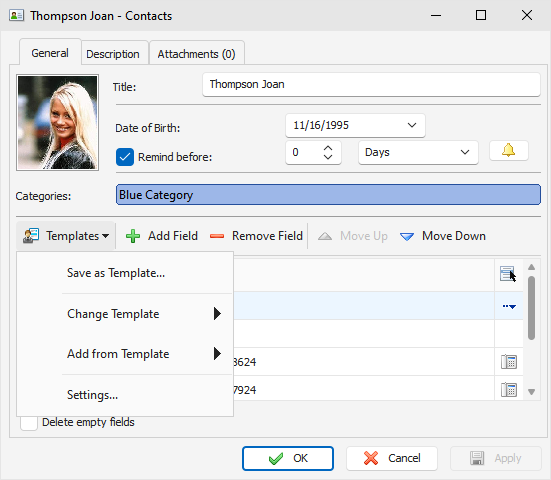Screen dimensions: 551x480
Task: Click the phone number ending 3624
Action: point(245,362)
